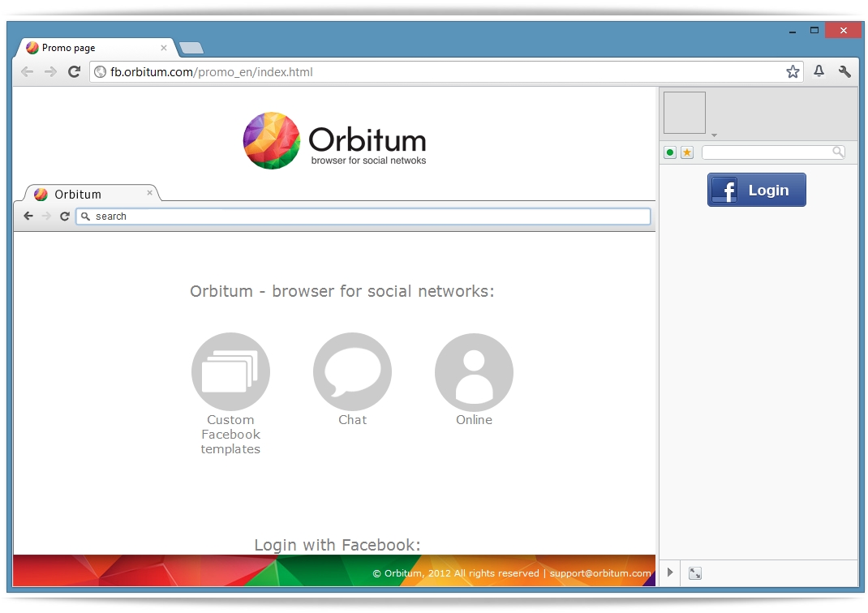Click the 'Login with Facebook:' heading
The height and width of the screenshot is (613, 868).
tap(337, 545)
